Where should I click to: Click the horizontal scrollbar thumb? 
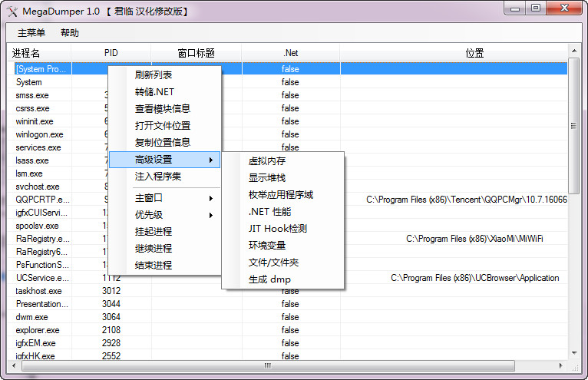(268, 365)
